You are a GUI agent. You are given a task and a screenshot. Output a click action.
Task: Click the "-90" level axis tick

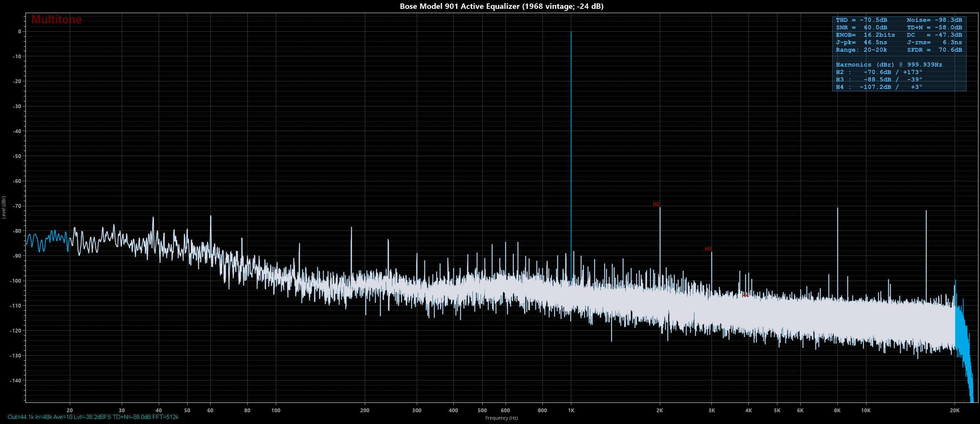pyautogui.click(x=17, y=256)
